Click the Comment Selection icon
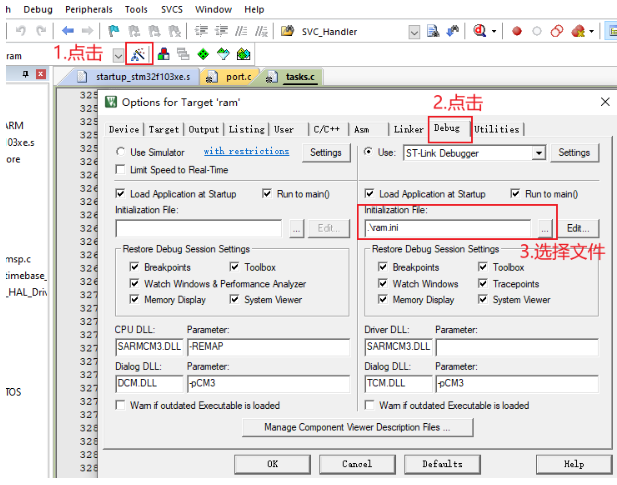This screenshot has width=617, height=485. (x=241, y=31)
